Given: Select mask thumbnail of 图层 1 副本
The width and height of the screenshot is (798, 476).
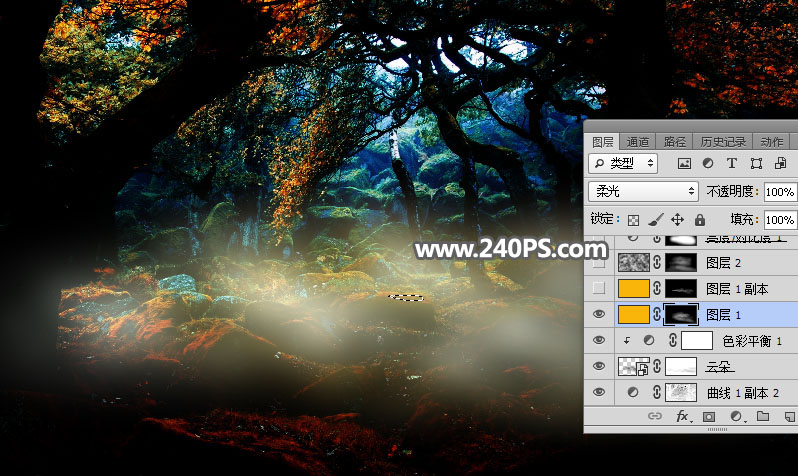Looking at the screenshot, I should [x=681, y=288].
